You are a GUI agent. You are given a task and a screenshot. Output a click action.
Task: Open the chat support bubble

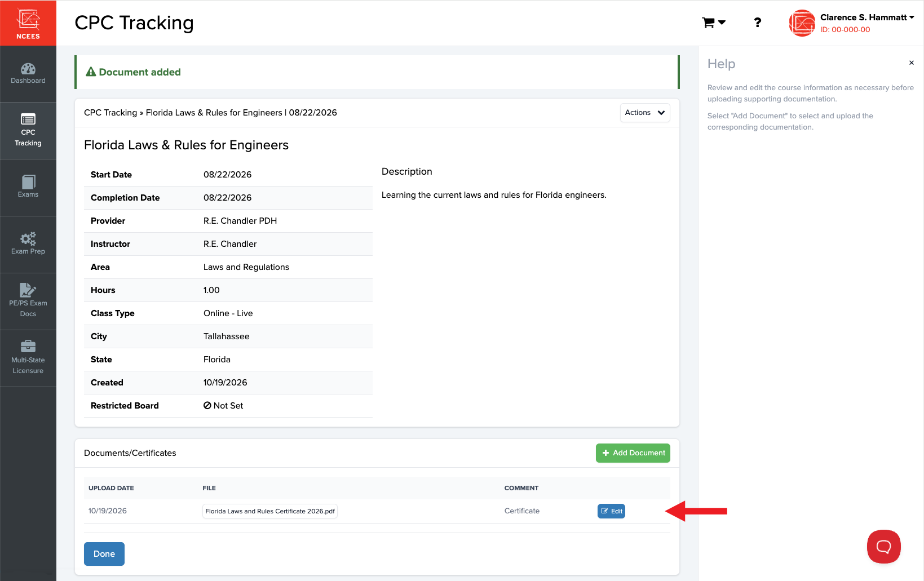[883, 546]
